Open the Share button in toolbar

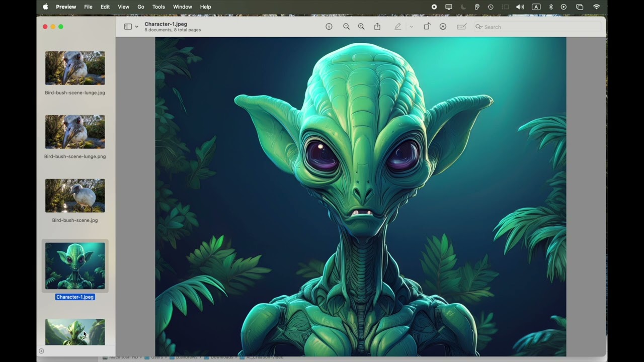(377, 27)
